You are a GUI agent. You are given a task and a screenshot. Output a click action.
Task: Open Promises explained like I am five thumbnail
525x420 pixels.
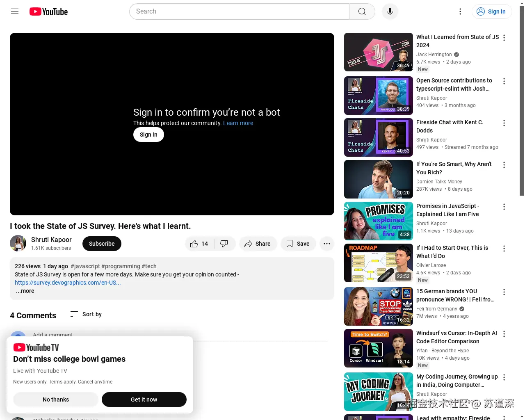pyautogui.click(x=379, y=221)
